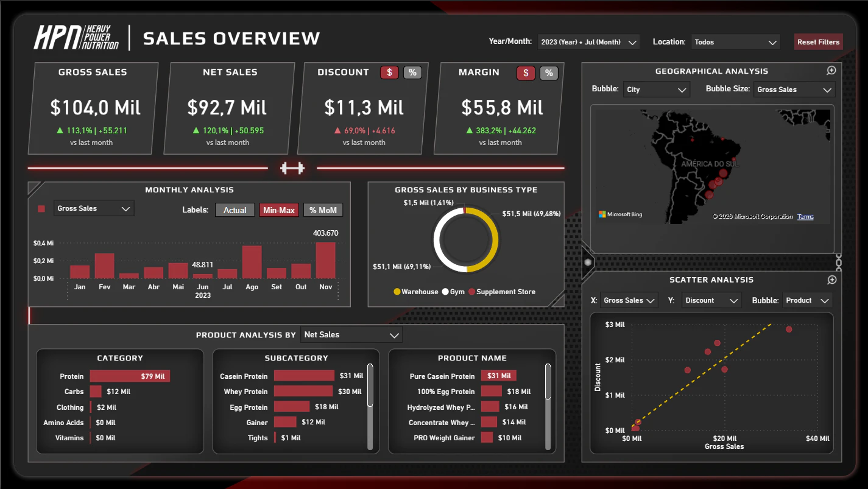Open the Monthly Analysis Gross Sales dropdown
The width and height of the screenshot is (868, 489).
94,208
